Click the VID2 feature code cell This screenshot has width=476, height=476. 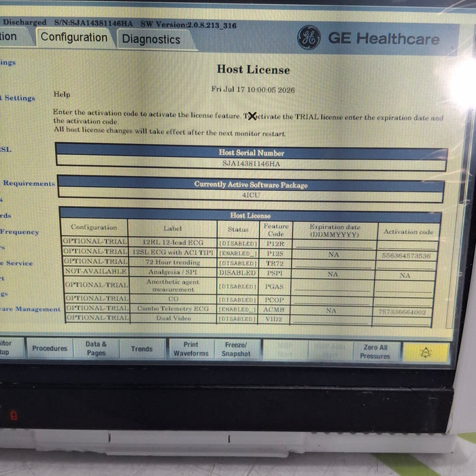(x=273, y=319)
